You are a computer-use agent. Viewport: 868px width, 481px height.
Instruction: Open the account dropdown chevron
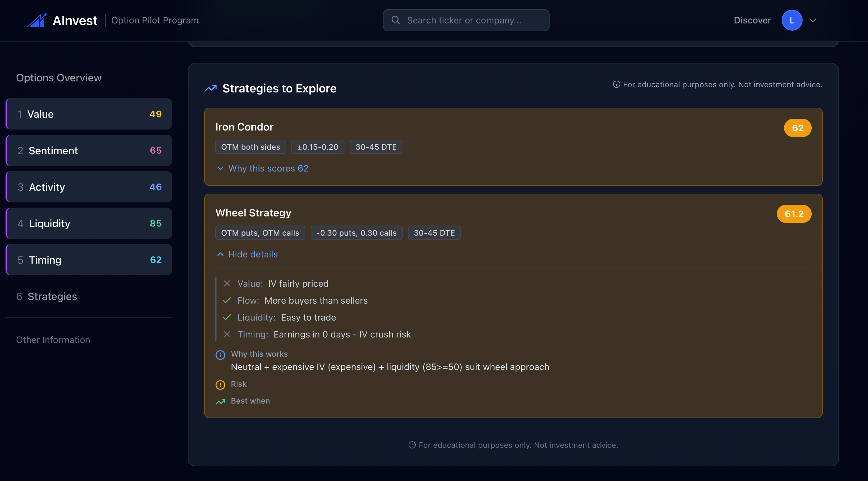tap(813, 20)
